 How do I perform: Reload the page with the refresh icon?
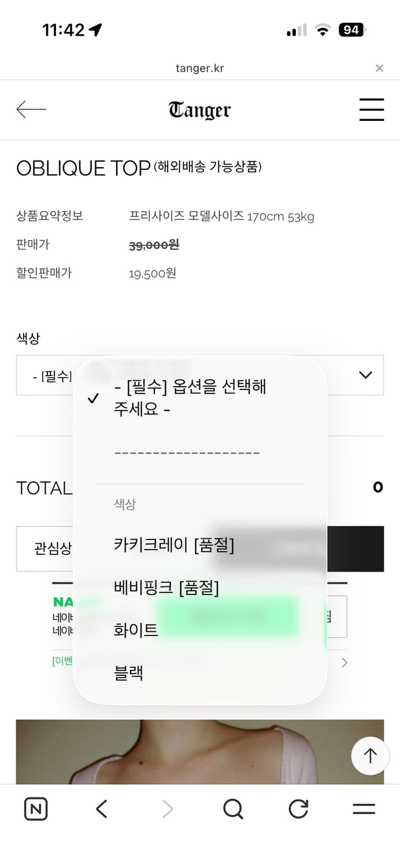(x=298, y=809)
